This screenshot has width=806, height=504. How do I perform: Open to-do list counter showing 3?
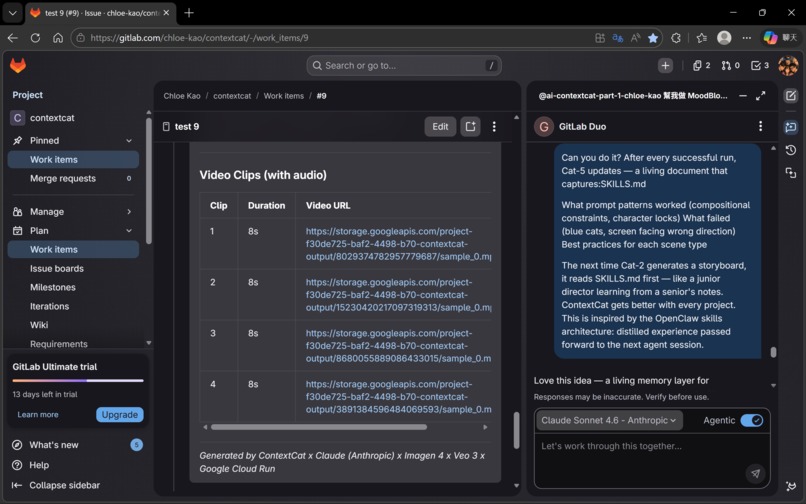tap(760, 65)
